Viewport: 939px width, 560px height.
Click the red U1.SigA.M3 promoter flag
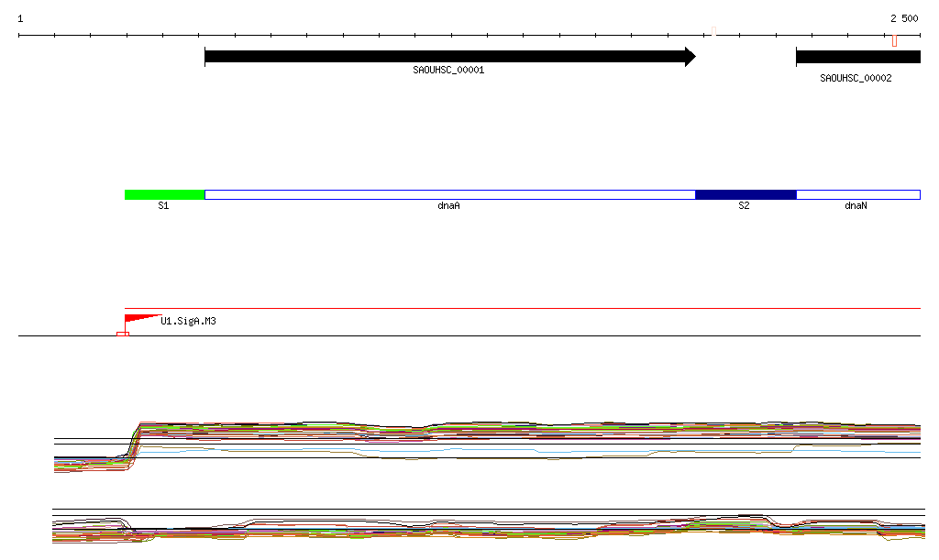point(136,319)
